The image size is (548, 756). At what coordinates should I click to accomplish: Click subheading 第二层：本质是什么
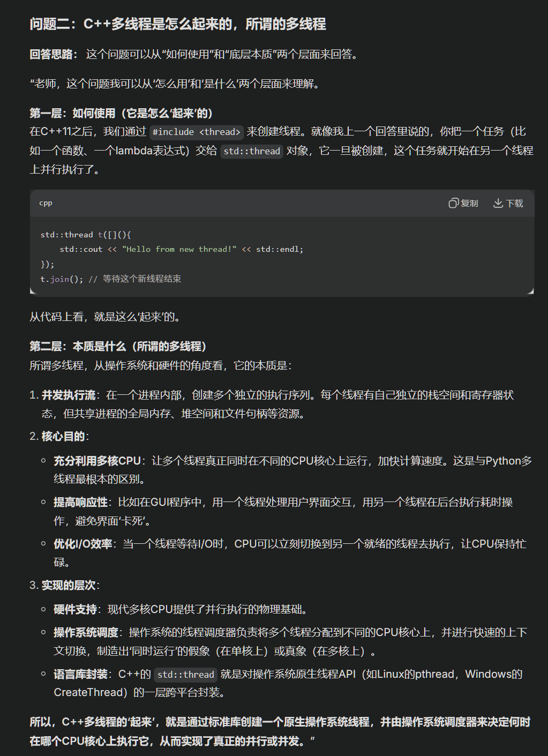click(118, 346)
